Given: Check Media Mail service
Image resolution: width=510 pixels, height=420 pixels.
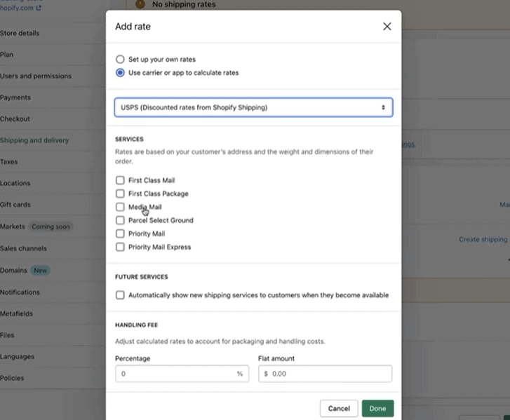Looking at the screenshot, I should (120, 207).
